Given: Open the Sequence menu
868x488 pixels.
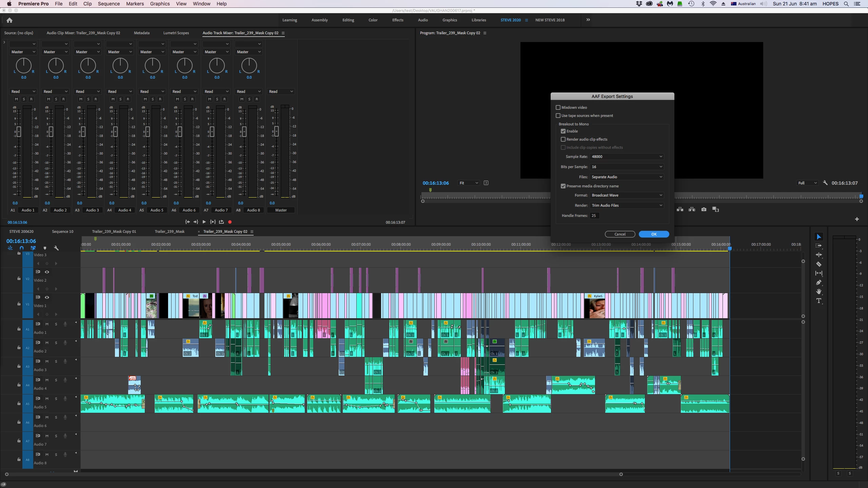Looking at the screenshot, I should [108, 4].
